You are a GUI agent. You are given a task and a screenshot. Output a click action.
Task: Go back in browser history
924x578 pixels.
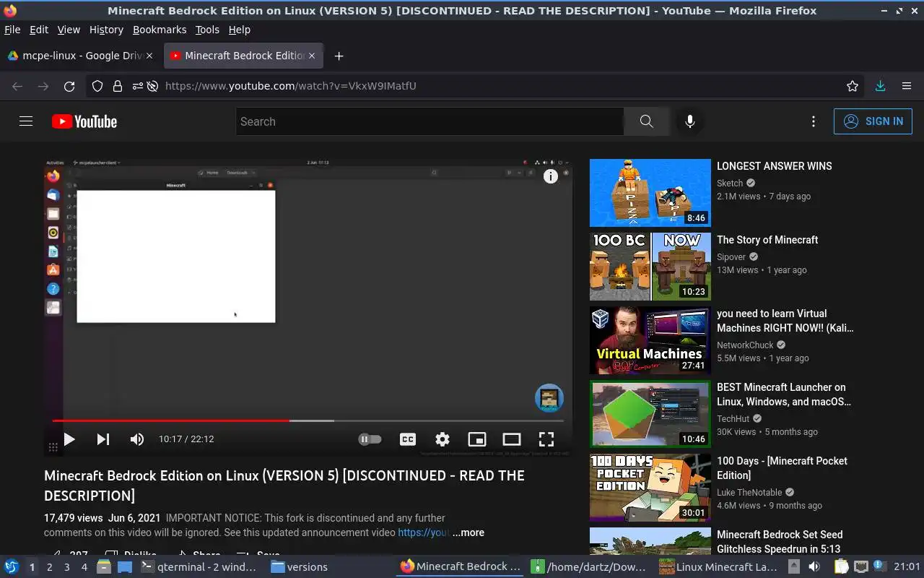pos(17,86)
